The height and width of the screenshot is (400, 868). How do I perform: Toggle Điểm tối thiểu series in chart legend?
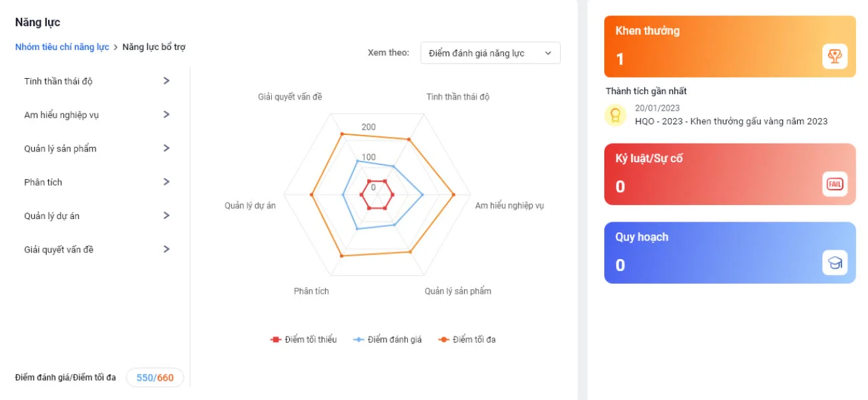tap(303, 340)
